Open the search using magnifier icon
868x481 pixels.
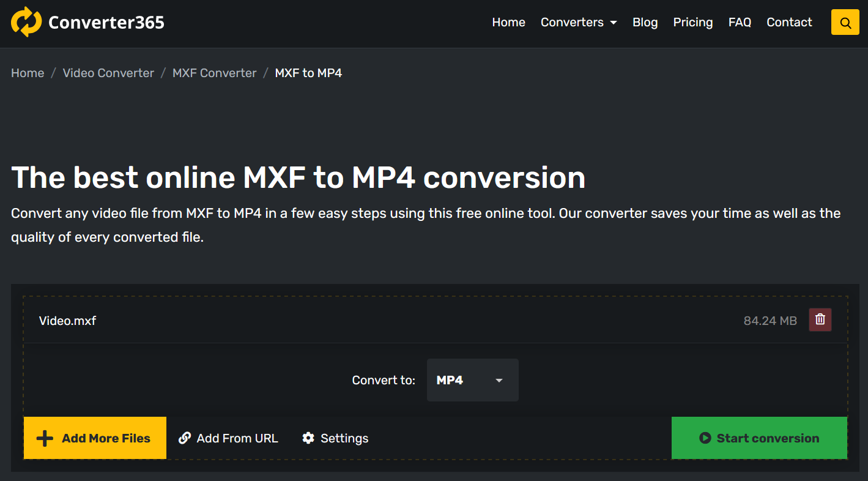(845, 23)
